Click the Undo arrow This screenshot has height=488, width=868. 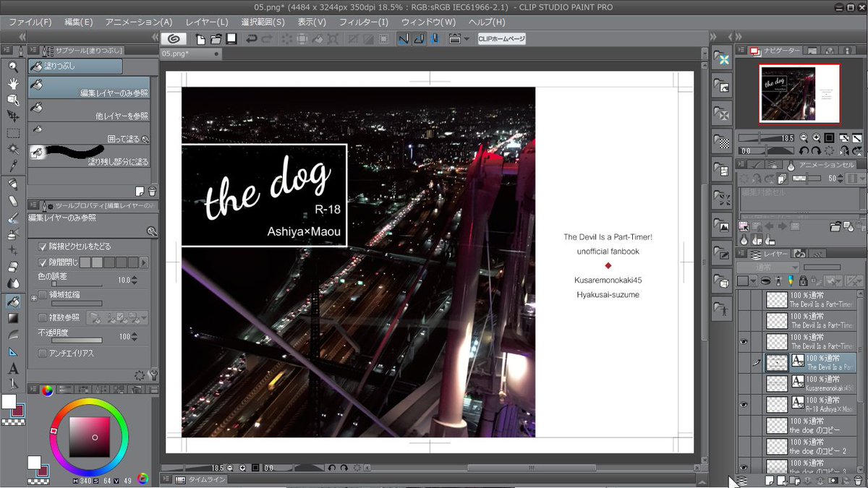[252, 39]
